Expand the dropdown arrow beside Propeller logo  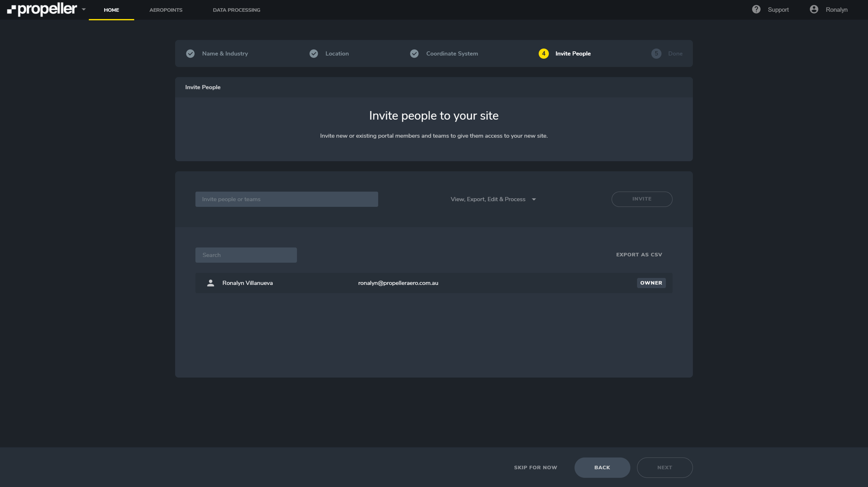(84, 9)
